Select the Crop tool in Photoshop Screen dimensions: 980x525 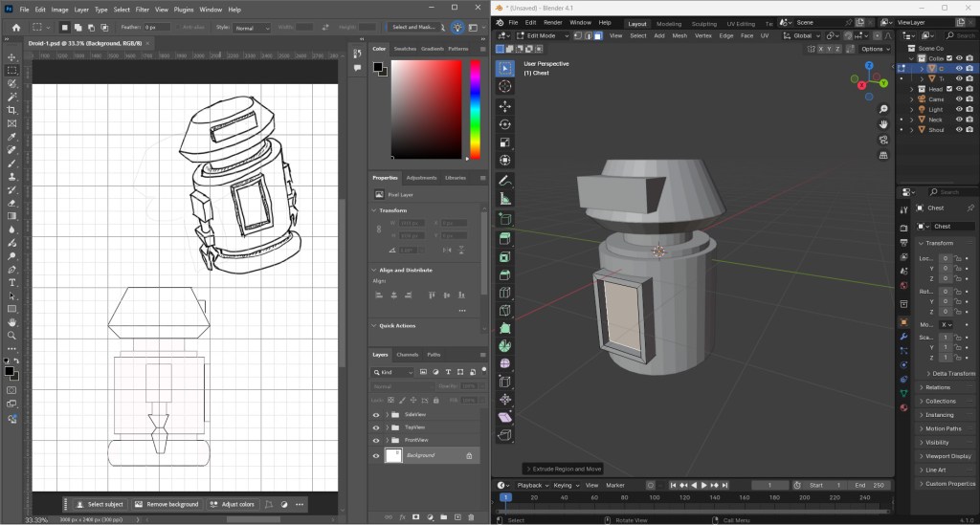click(12, 110)
